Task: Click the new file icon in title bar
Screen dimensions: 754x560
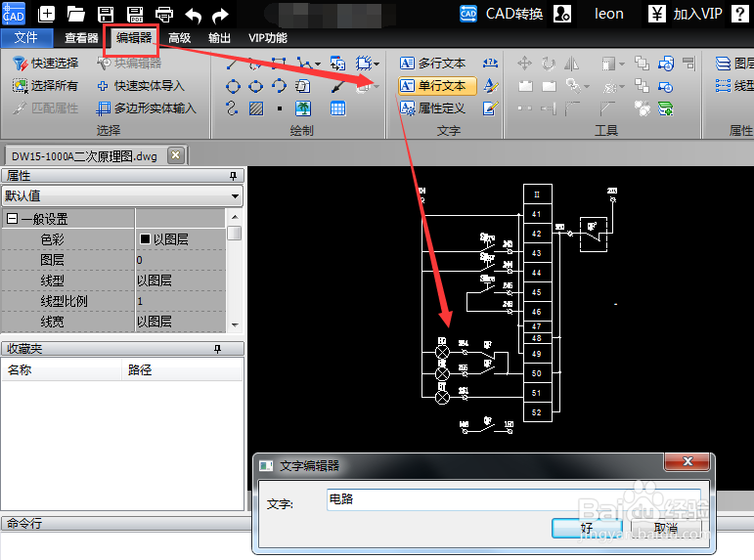Action: pos(47,14)
